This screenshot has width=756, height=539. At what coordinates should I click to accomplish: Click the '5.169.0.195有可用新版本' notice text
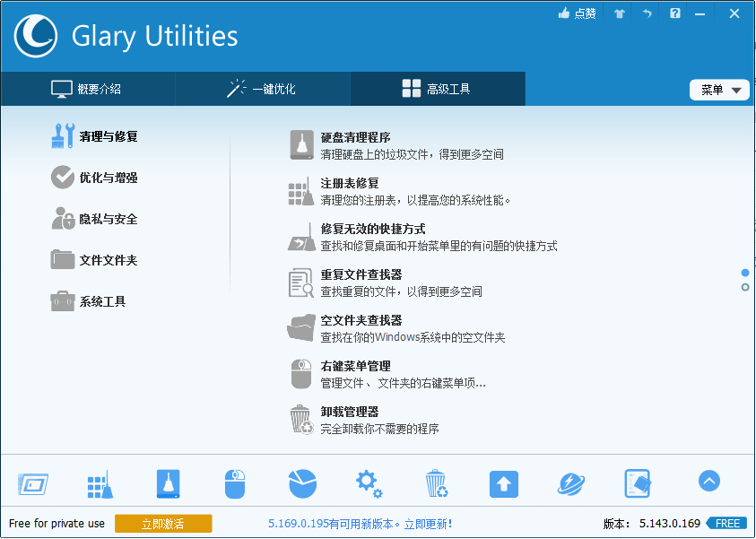point(331,524)
